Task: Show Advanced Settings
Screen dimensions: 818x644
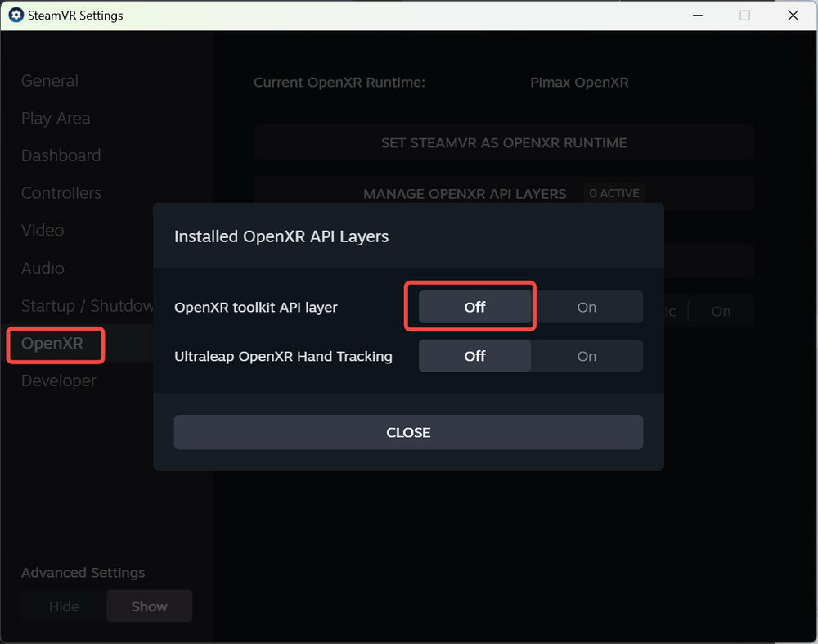Action: (x=150, y=606)
